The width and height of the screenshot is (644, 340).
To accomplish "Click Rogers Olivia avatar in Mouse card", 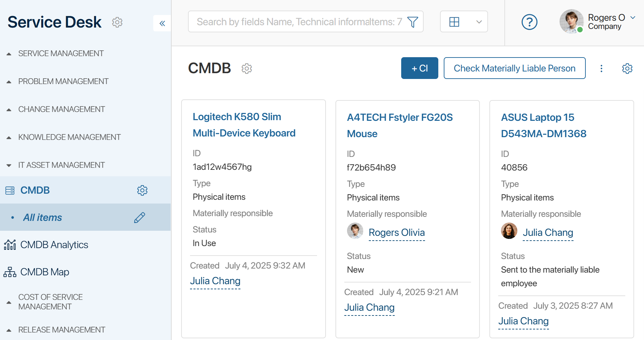I will point(355,231).
